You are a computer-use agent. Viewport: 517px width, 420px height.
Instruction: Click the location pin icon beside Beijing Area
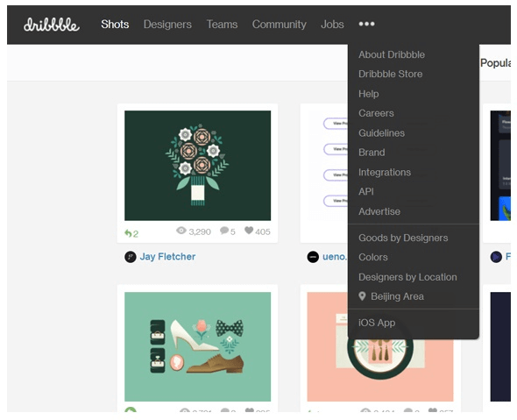pyautogui.click(x=362, y=296)
